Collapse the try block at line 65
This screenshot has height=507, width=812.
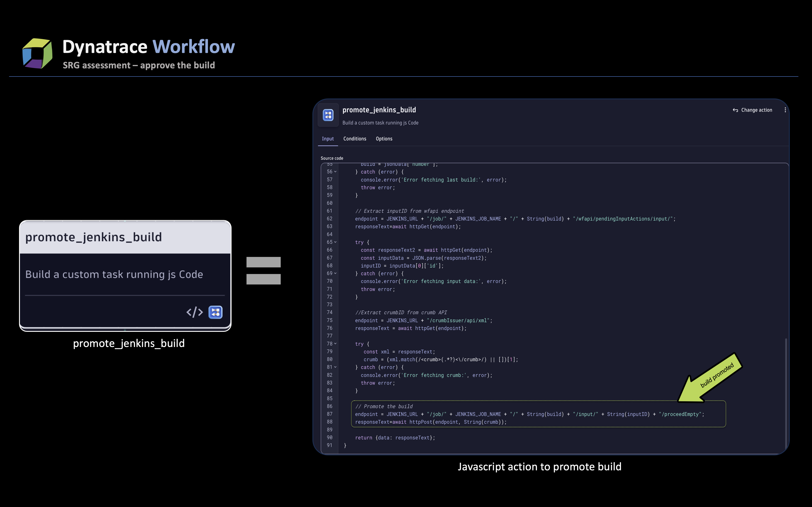(335, 242)
